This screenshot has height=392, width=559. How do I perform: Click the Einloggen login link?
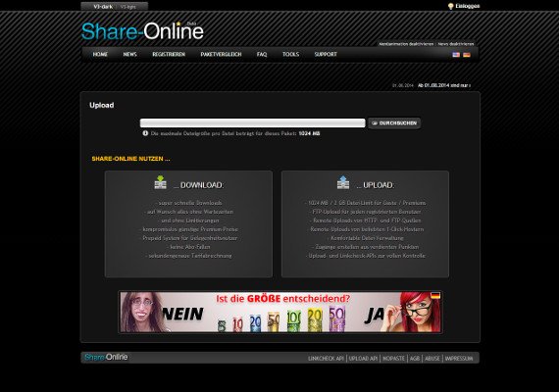(x=468, y=6)
